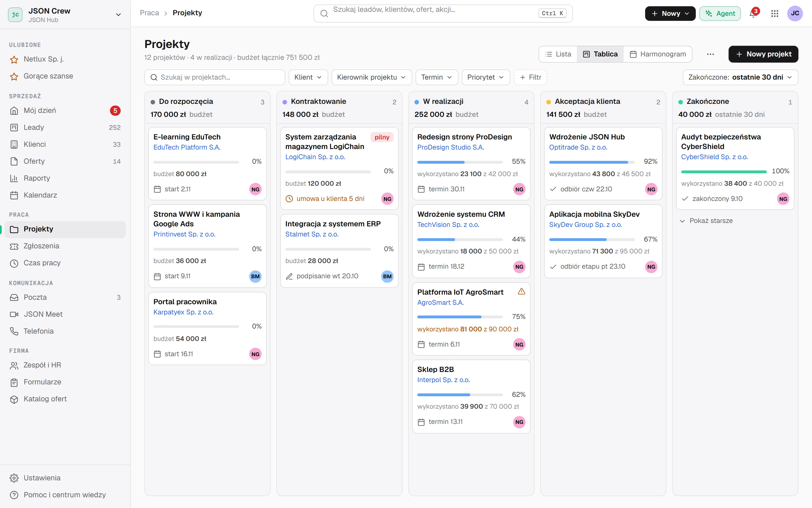Click the JC user avatar
This screenshot has height=508, width=812.
(795, 14)
